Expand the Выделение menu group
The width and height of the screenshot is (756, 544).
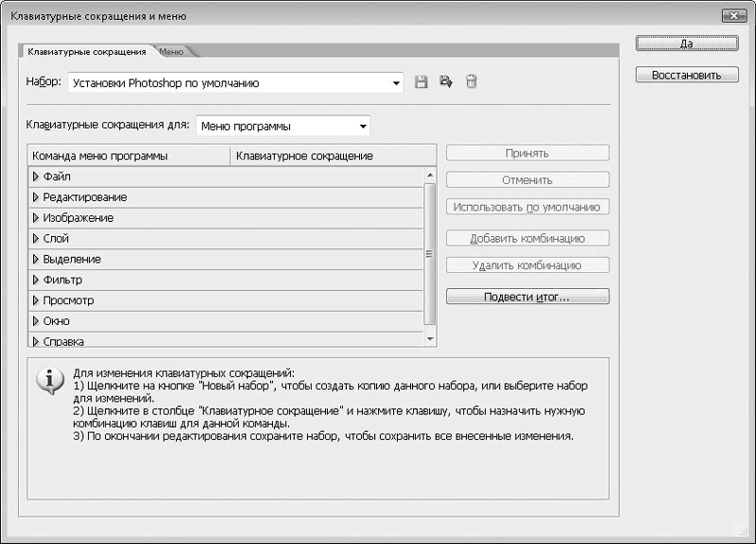pyautogui.click(x=36, y=260)
